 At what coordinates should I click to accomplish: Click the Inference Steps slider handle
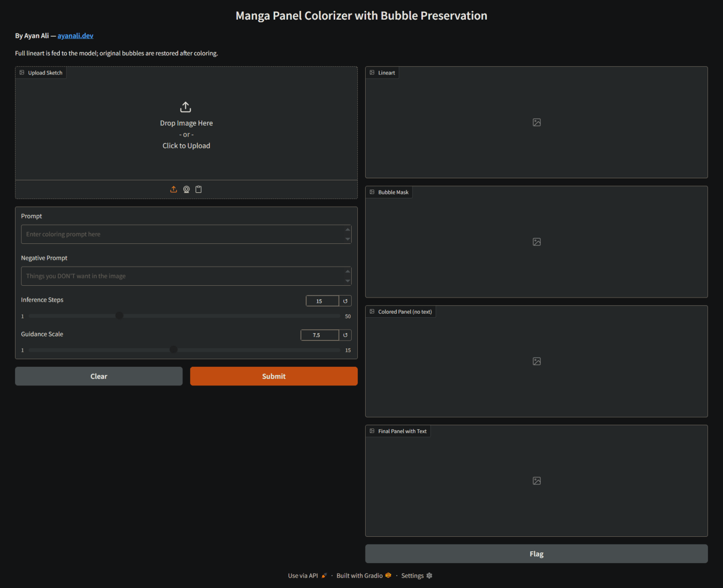coord(119,316)
